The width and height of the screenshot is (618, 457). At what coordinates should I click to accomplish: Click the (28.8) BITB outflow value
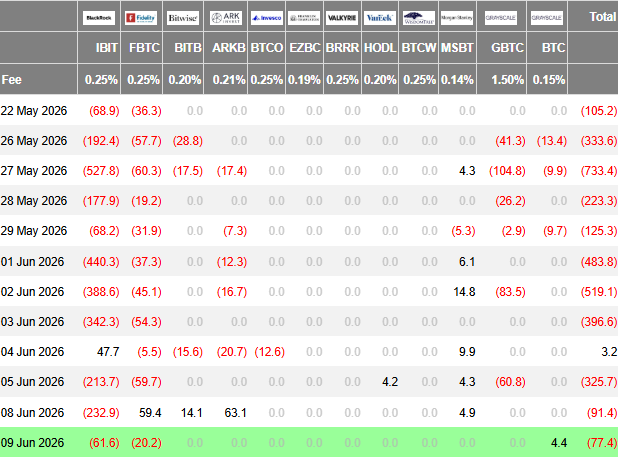pyautogui.click(x=188, y=141)
